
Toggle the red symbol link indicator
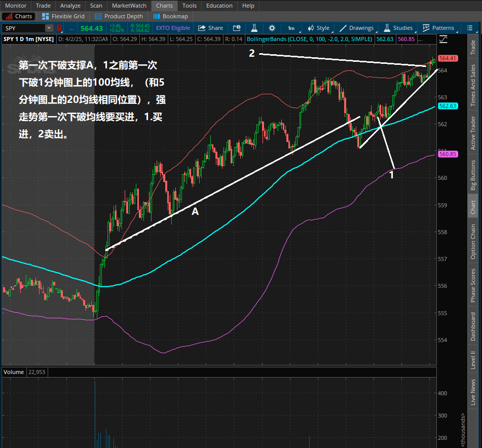(59, 28)
